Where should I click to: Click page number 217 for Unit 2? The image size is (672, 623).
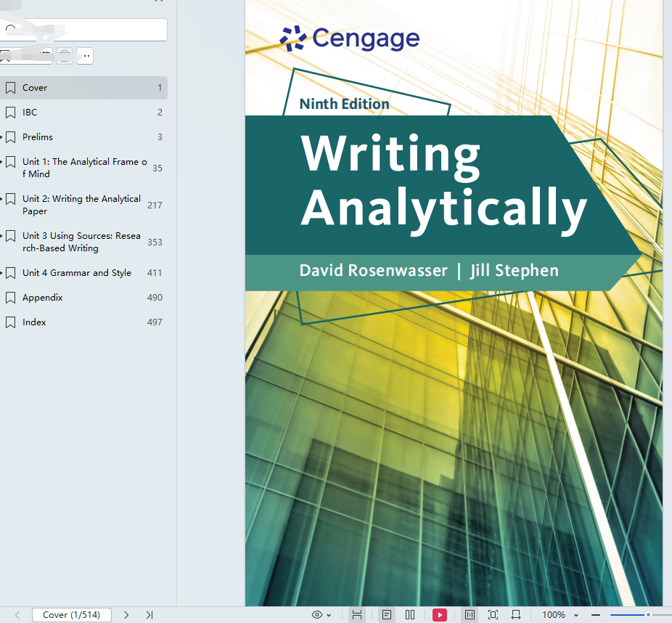tap(155, 205)
